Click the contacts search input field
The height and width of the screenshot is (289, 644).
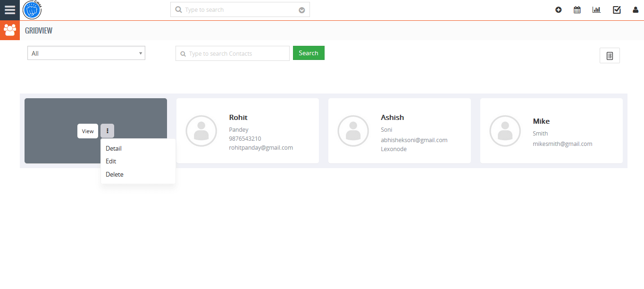point(232,53)
